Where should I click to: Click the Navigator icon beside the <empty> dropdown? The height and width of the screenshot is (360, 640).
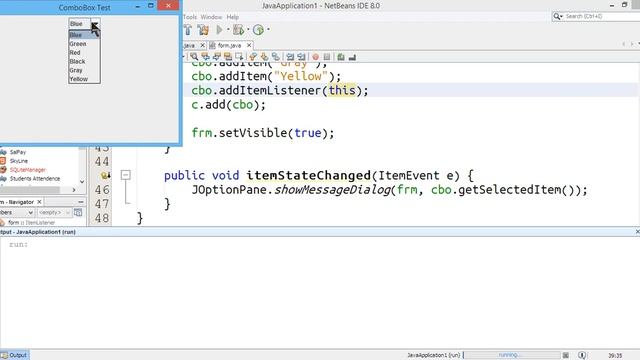(x=78, y=212)
